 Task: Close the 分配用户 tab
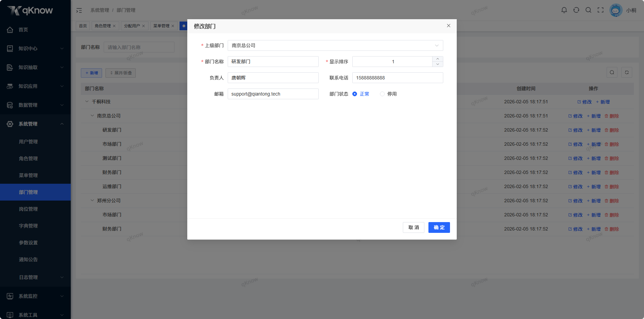pos(143,26)
